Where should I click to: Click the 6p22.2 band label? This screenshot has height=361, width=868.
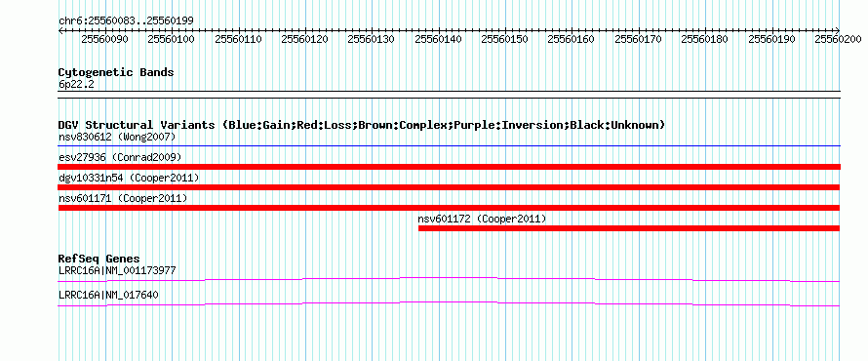pyautogui.click(x=76, y=85)
